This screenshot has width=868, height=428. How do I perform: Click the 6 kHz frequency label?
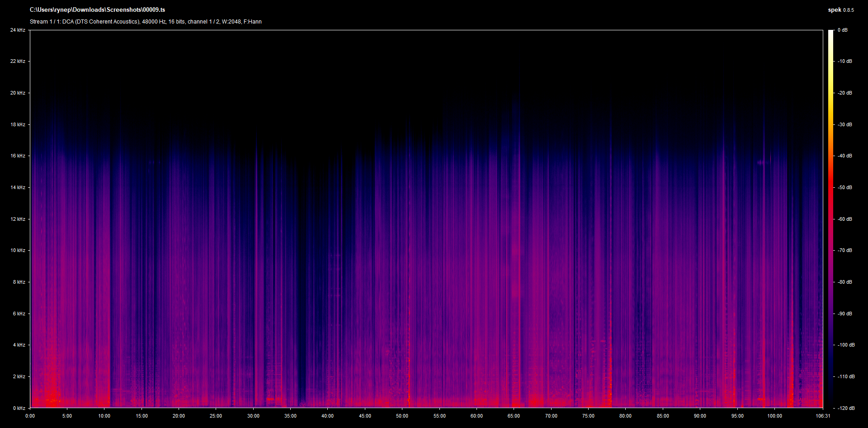point(19,314)
